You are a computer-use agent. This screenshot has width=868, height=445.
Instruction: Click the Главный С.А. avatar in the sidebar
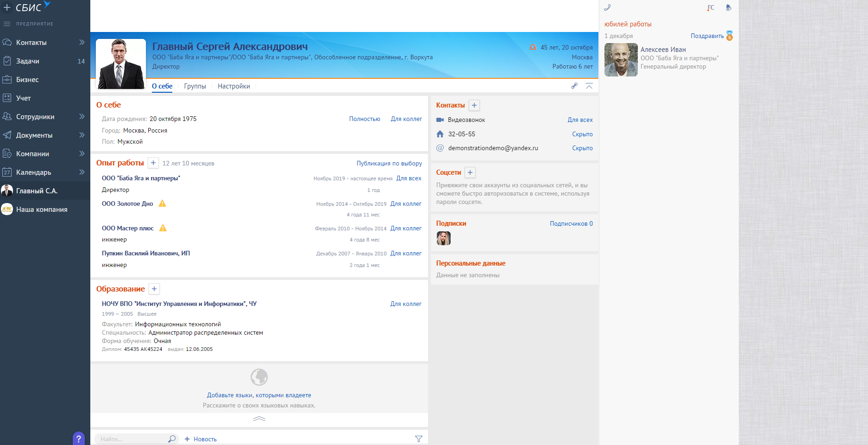click(7, 191)
